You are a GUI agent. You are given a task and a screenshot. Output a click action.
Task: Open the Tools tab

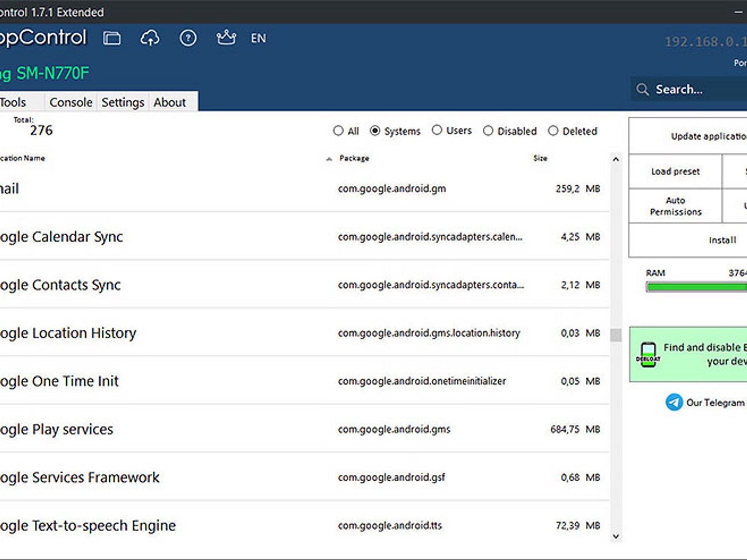coord(21,102)
